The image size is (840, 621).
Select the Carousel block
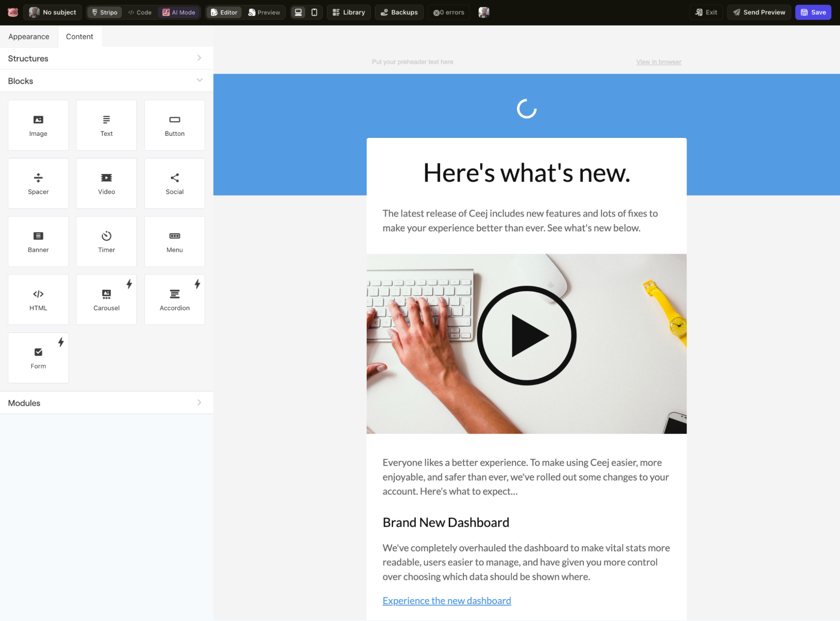pos(106,300)
